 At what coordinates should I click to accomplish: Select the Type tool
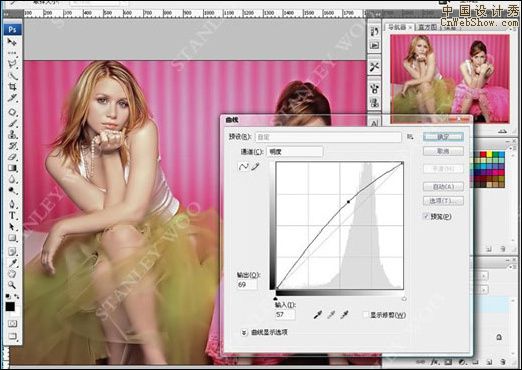[x=12, y=216]
